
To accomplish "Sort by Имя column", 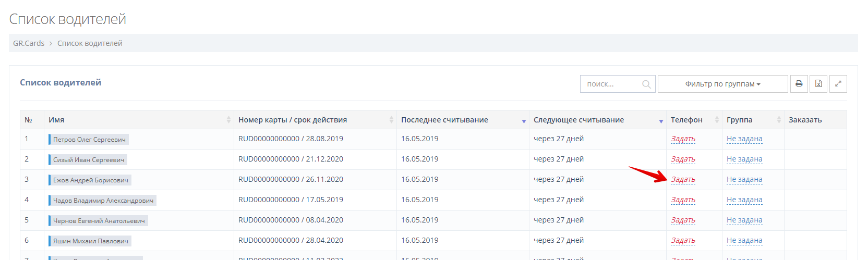I will coord(139,120).
